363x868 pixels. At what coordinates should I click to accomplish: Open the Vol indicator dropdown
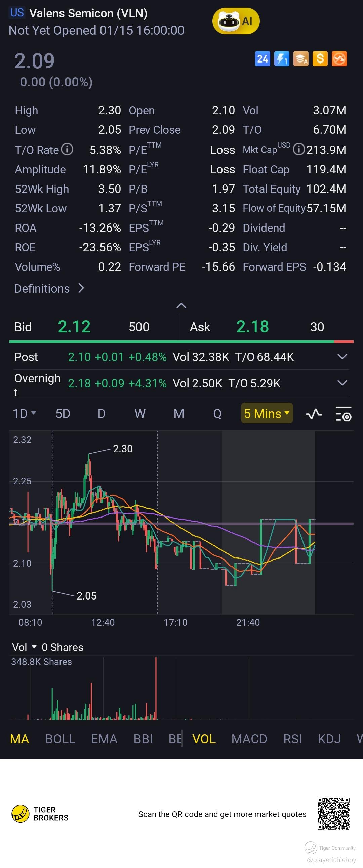(24, 647)
